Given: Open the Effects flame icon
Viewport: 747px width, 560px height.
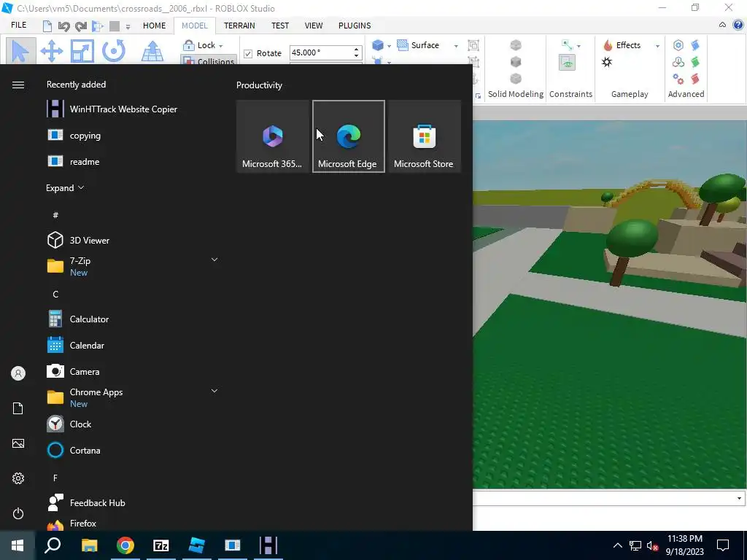Looking at the screenshot, I should [608, 45].
